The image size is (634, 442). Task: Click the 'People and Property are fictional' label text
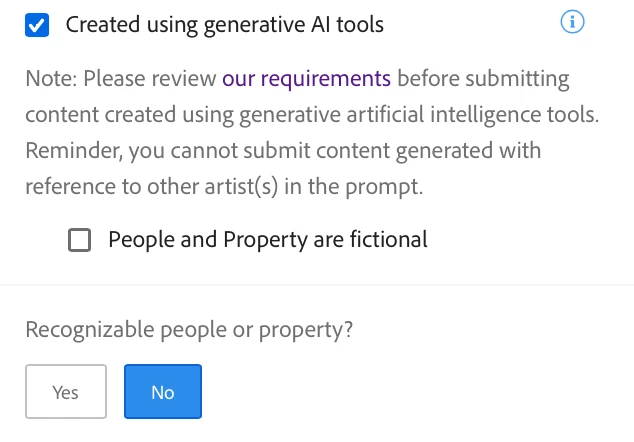coord(267,240)
